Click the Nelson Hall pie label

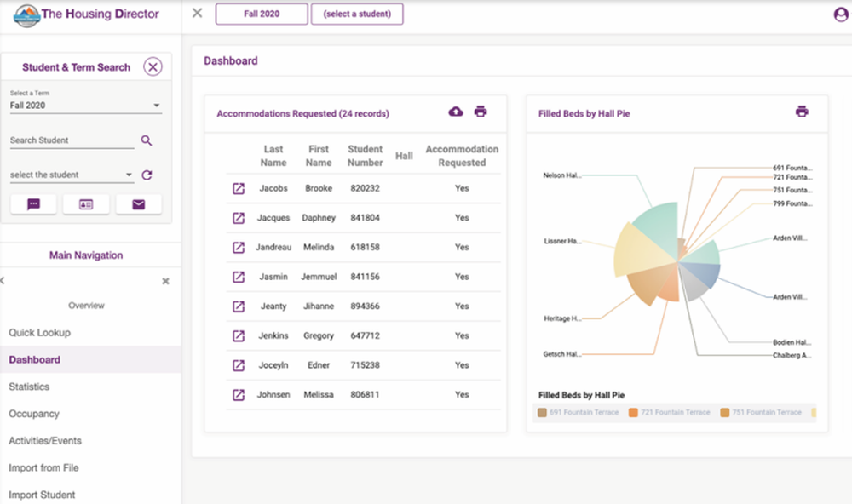(x=561, y=175)
